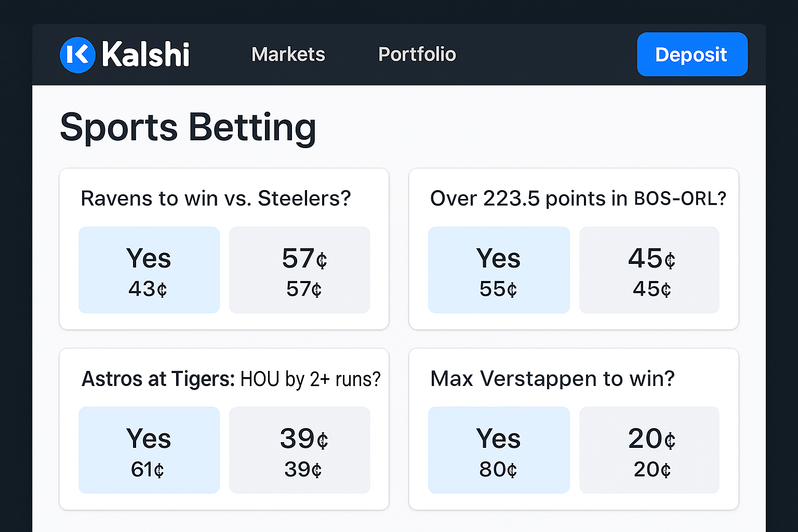Click the Max Verstappen question title
The height and width of the screenshot is (532, 798).
coord(552,379)
